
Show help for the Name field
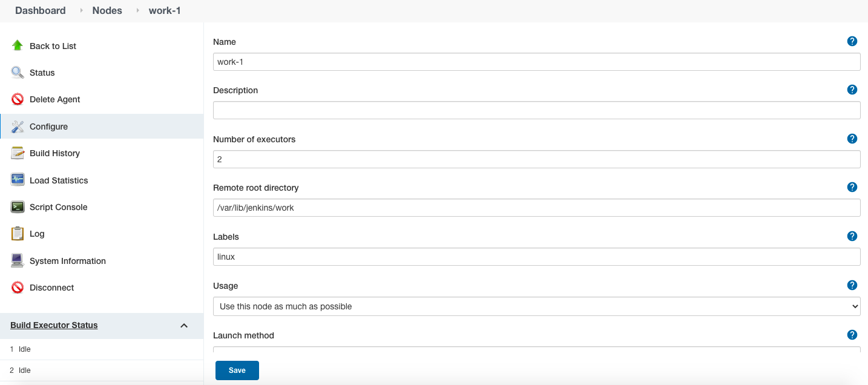pyautogui.click(x=852, y=41)
